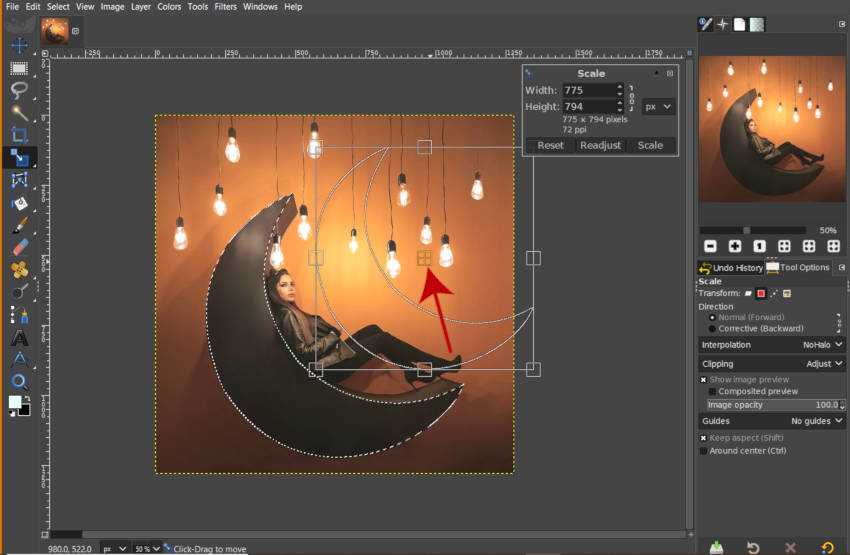Open the Interpolation NoHalo dropdown
850x555 pixels.
point(823,345)
